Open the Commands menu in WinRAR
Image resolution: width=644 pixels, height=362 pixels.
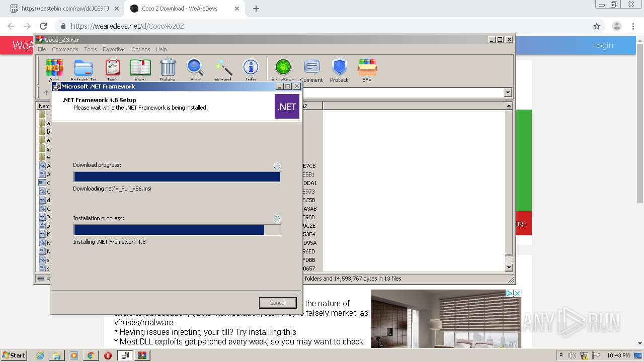coord(65,49)
